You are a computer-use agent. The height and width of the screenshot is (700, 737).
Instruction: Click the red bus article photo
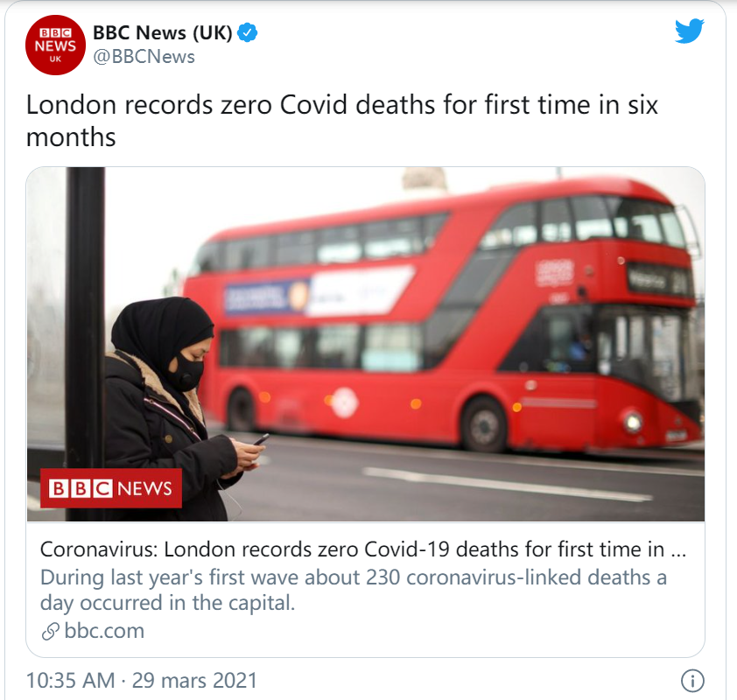coord(365,344)
